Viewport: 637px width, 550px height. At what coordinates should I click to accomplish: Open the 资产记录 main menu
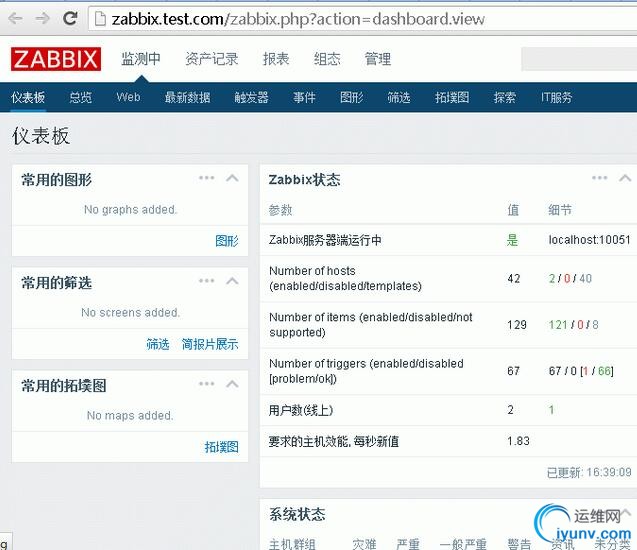[x=212, y=59]
